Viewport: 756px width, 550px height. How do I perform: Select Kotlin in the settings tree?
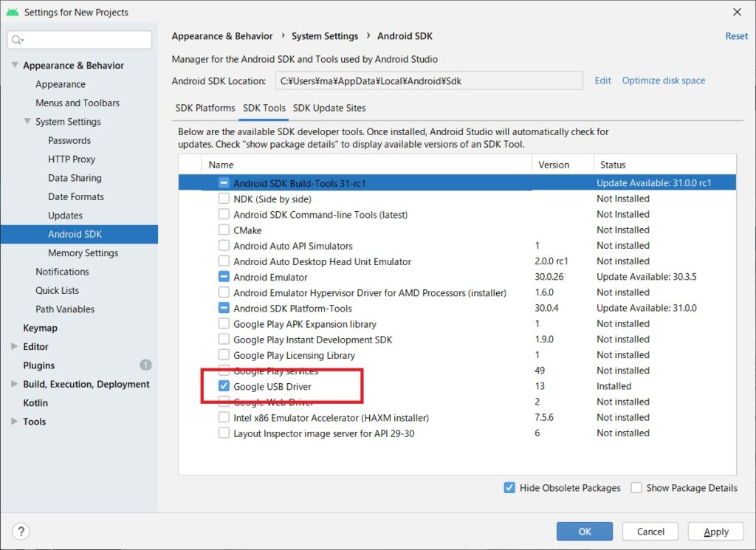click(x=35, y=402)
